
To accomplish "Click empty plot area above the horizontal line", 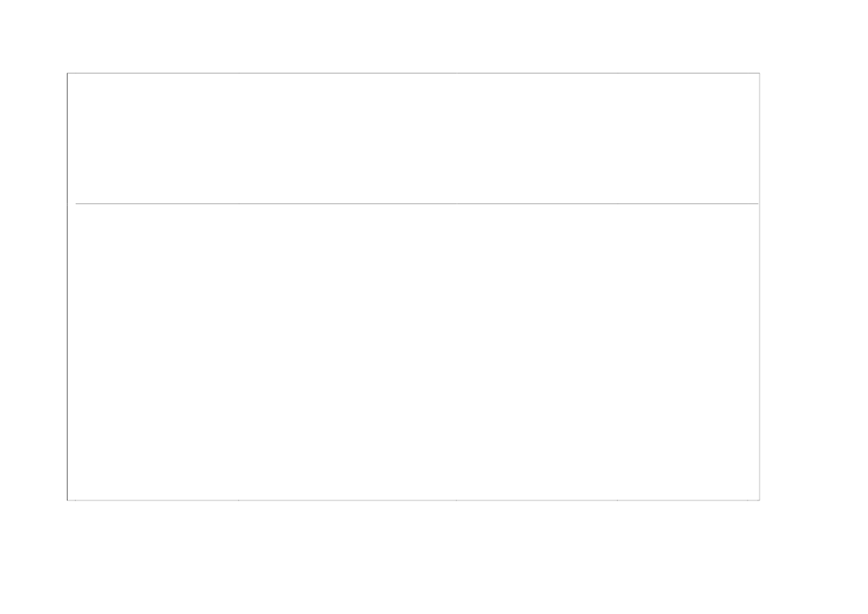I will pyautogui.click(x=414, y=138).
